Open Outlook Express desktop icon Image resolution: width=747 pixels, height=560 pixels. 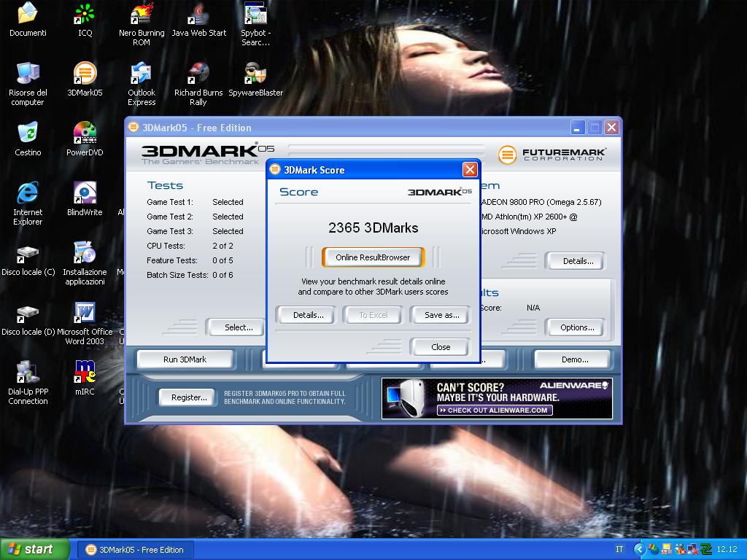click(x=142, y=85)
